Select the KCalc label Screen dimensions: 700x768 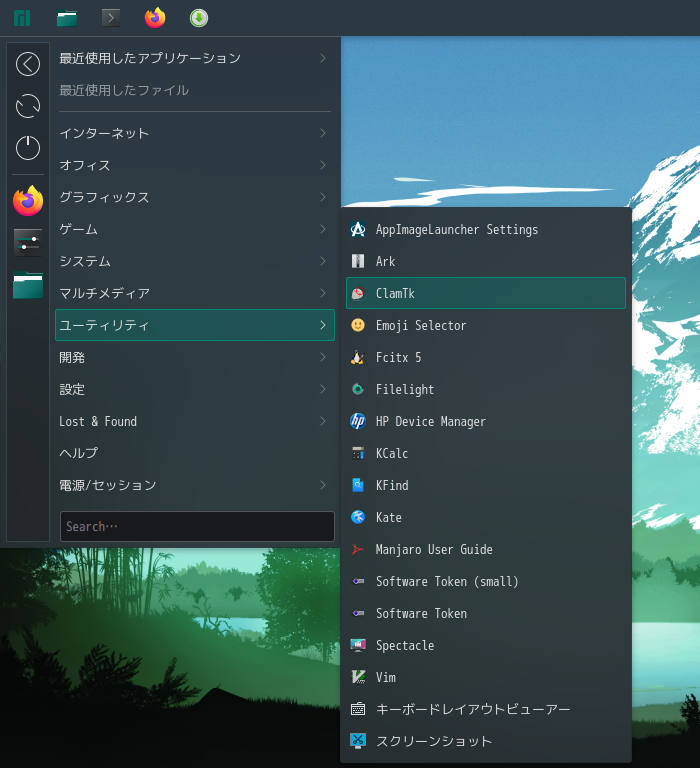pyautogui.click(x=392, y=453)
